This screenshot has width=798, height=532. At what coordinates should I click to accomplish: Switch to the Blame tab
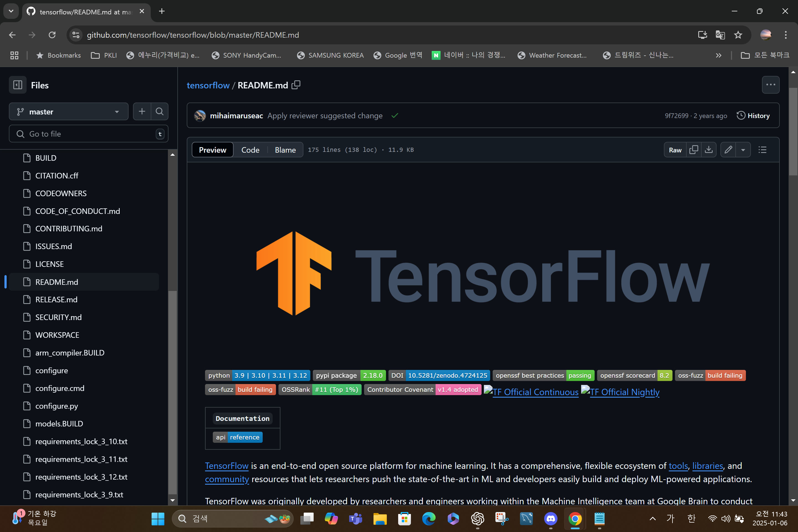click(x=285, y=150)
